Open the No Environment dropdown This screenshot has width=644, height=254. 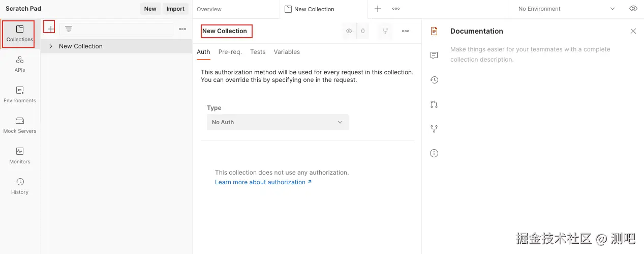click(x=566, y=9)
